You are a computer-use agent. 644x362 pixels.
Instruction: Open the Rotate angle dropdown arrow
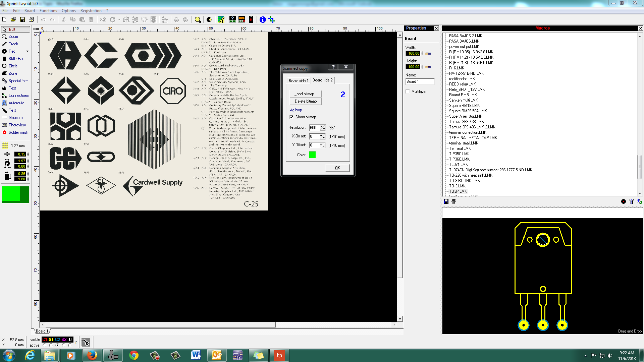(x=119, y=20)
